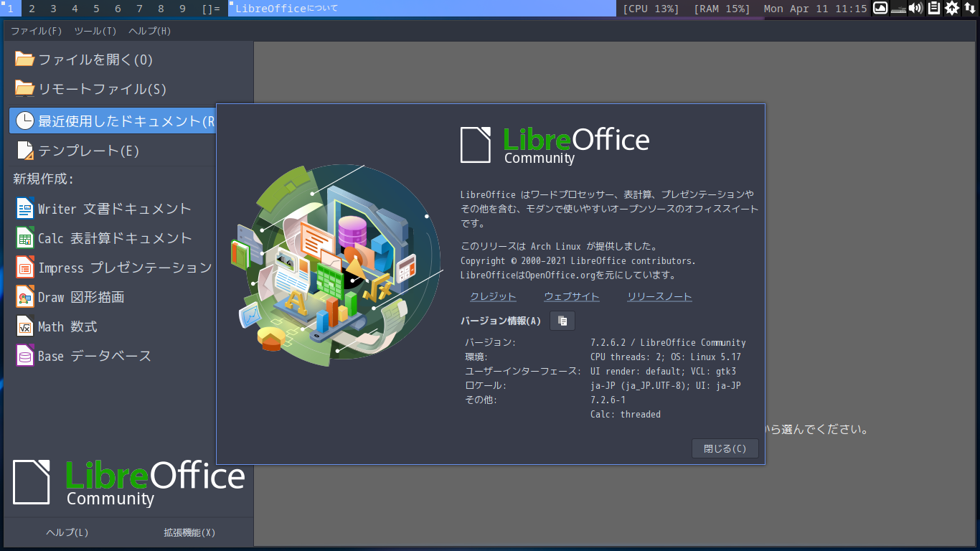Click the image viewer tray icon
The height and width of the screenshot is (551, 980).
click(x=880, y=9)
